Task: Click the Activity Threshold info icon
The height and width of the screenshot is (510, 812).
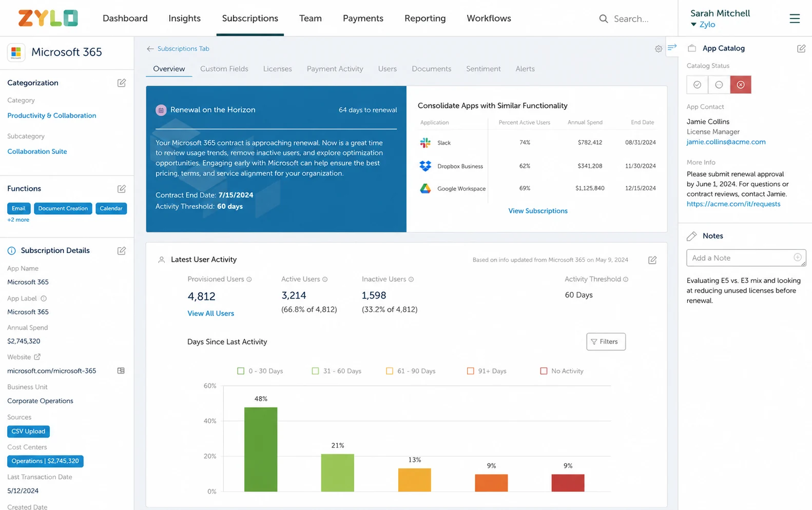Action: coord(626,280)
